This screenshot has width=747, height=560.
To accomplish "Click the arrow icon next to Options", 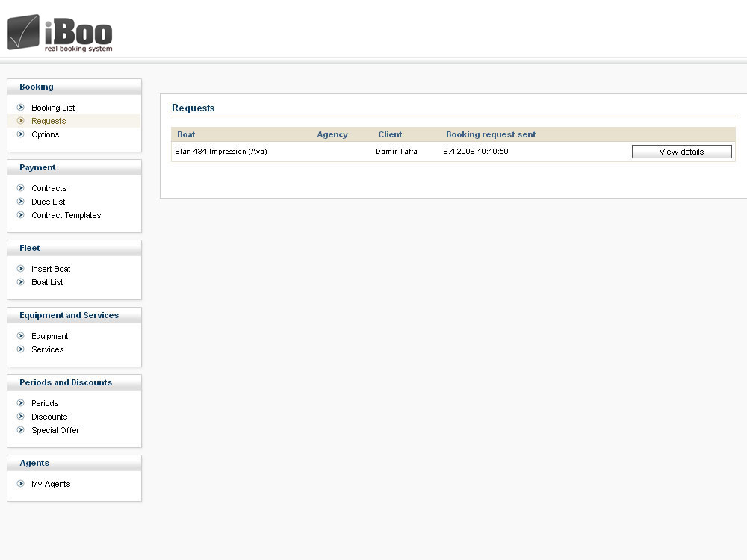I will tap(21, 134).
